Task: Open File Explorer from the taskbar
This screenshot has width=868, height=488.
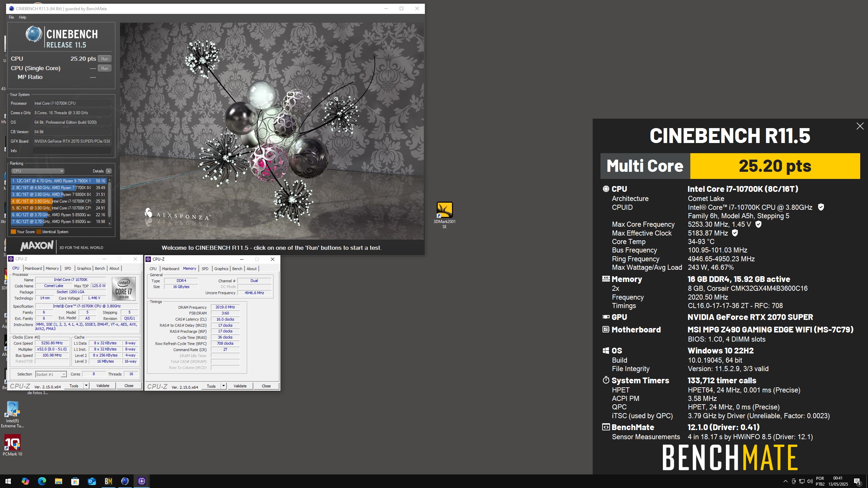Action: pos(58,481)
